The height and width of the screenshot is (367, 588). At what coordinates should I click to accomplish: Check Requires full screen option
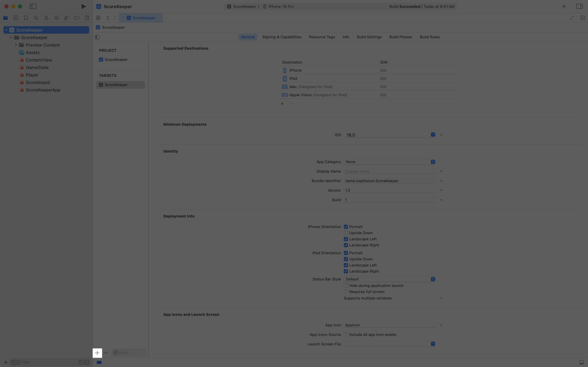click(346, 292)
